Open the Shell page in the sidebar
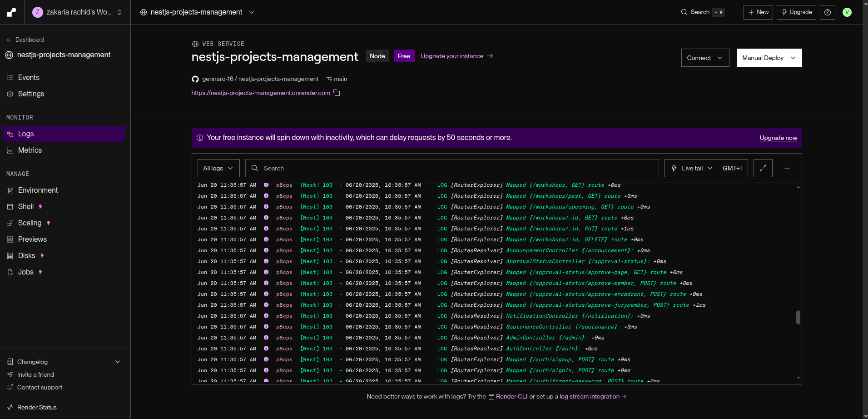The width and height of the screenshot is (868, 419). tap(26, 207)
